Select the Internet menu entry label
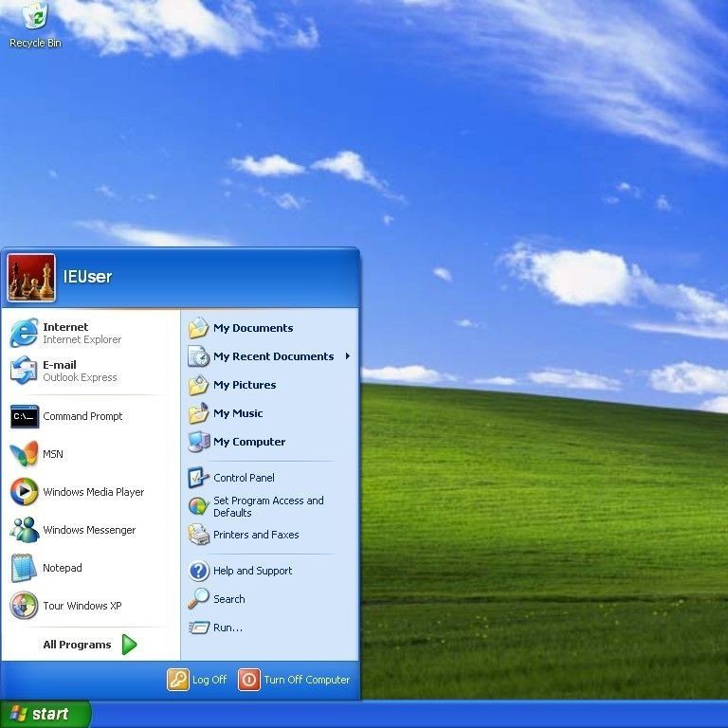 click(65, 327)
